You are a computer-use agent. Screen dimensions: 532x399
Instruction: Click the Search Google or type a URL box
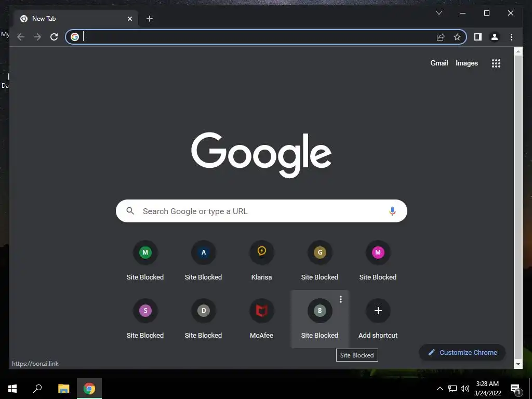point(261,211)
